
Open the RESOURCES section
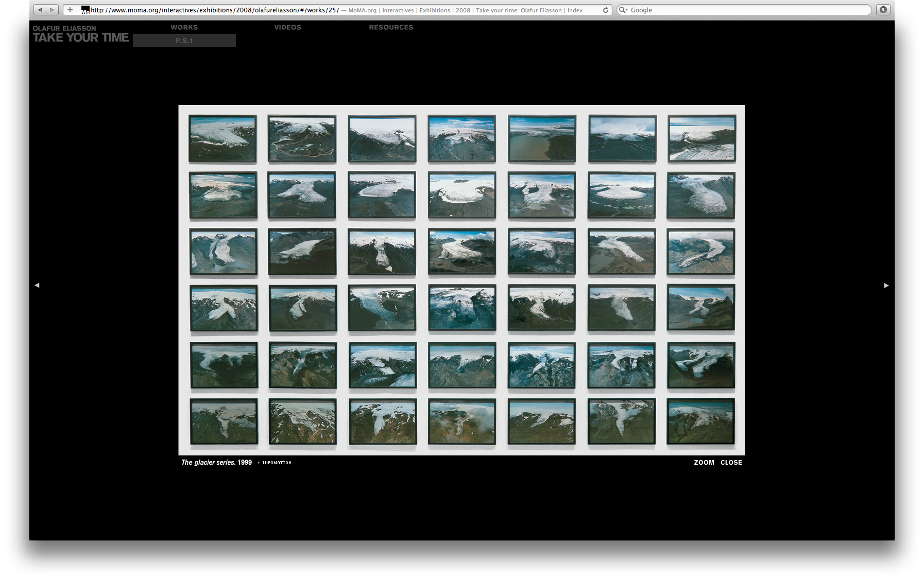[x=391, y=27]
